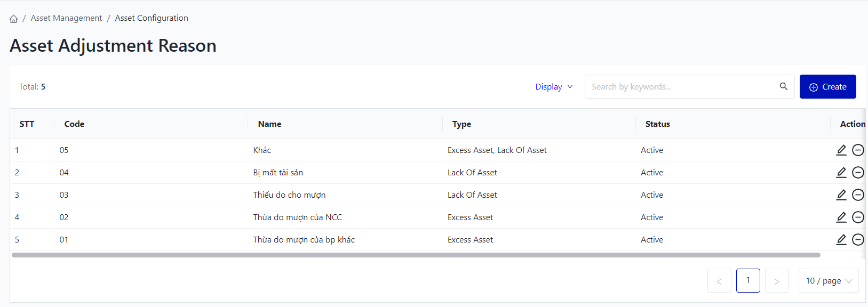Screen dimensions: 868x307
Task: Go to the Asset Configuration breadcrumb
Action: [152, 18]
